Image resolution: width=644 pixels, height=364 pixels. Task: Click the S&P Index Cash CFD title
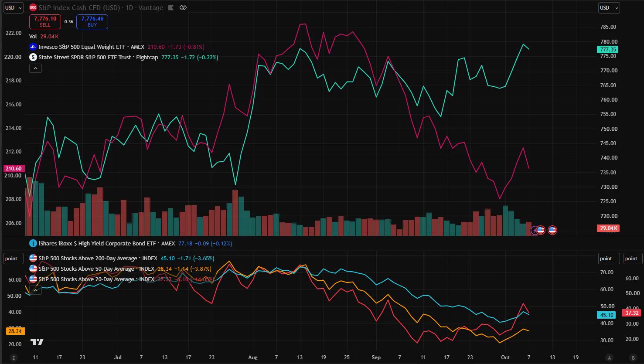(101, 8)
